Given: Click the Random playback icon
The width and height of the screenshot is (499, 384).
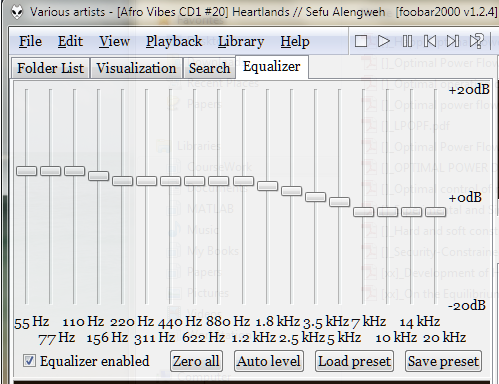Looking at the screenshot, I should tap(477, 41).
